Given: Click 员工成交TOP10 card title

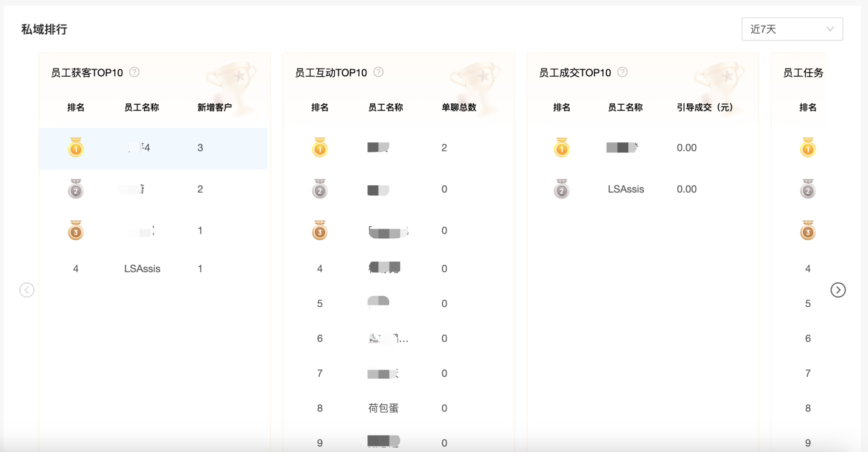Looking at the screenshot, I should pyautogui.click(x=575, y=73).
